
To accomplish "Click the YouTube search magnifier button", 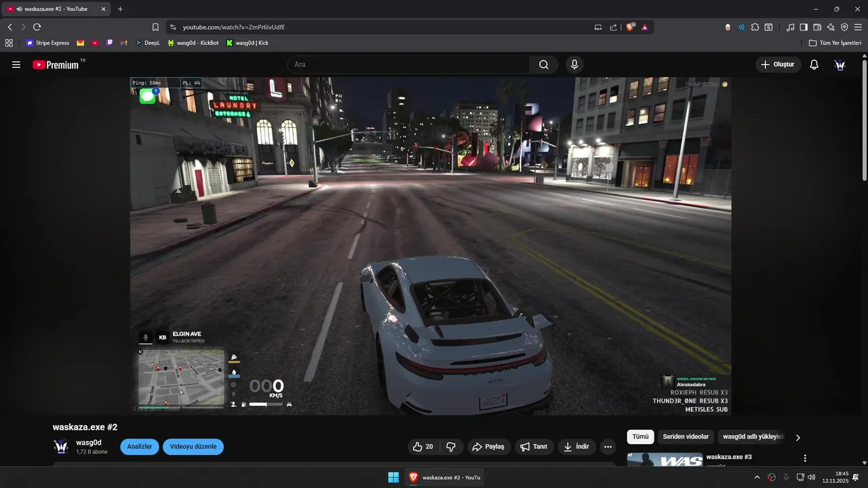I will pyautogui.click(x=544, y=64).
